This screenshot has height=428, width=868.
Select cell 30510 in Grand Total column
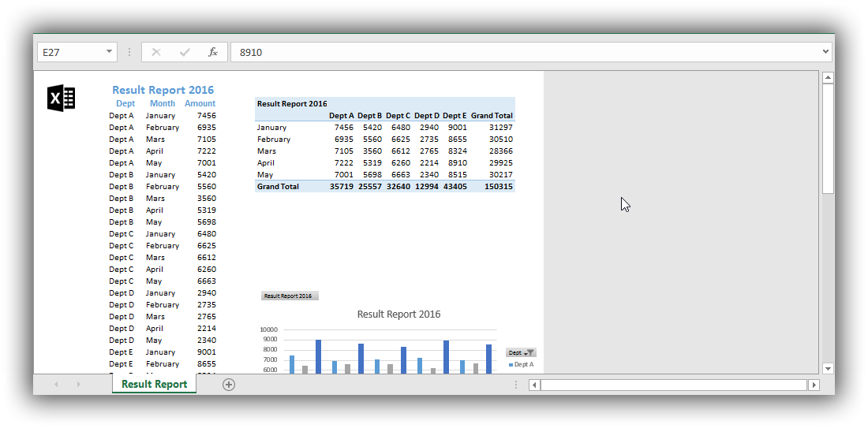point(501,140)
